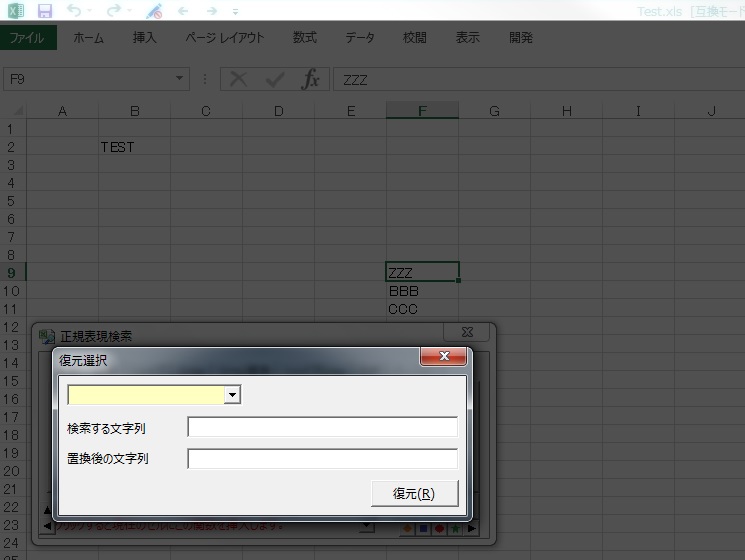Click the 検索する文字列 input field
This screenshot has height=560, width=745.
322,428
